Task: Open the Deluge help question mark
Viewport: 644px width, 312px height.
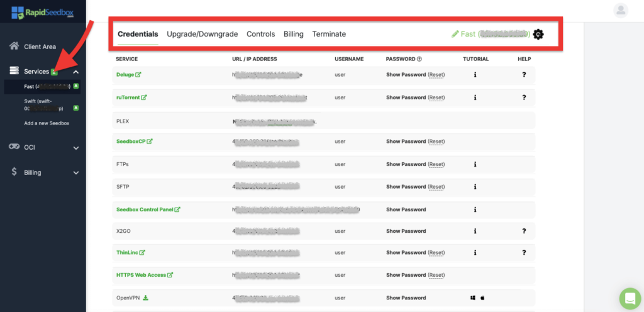Action: 524,75
